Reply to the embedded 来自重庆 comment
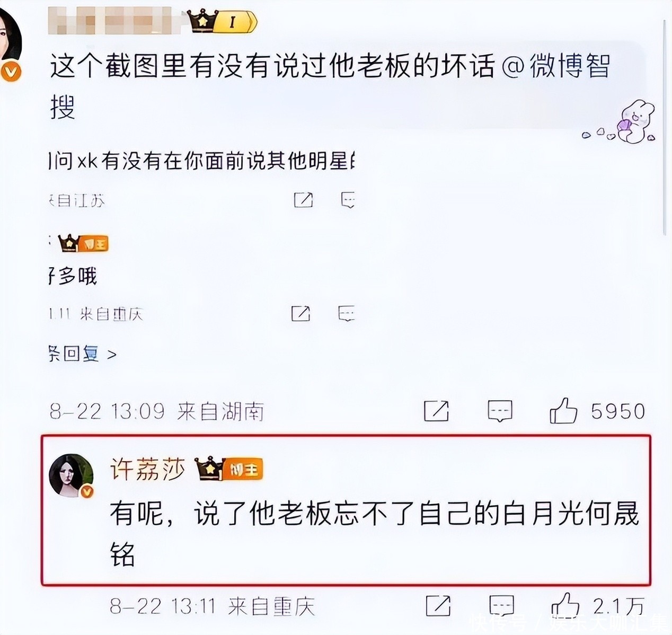The width and height of the screenshot is (672, 635). point(346,313)
